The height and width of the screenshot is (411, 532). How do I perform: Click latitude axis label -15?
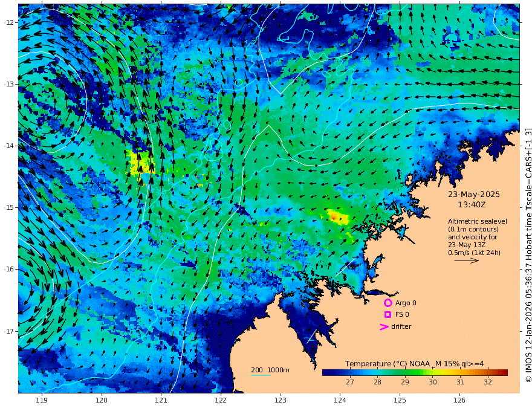point(8,207)
